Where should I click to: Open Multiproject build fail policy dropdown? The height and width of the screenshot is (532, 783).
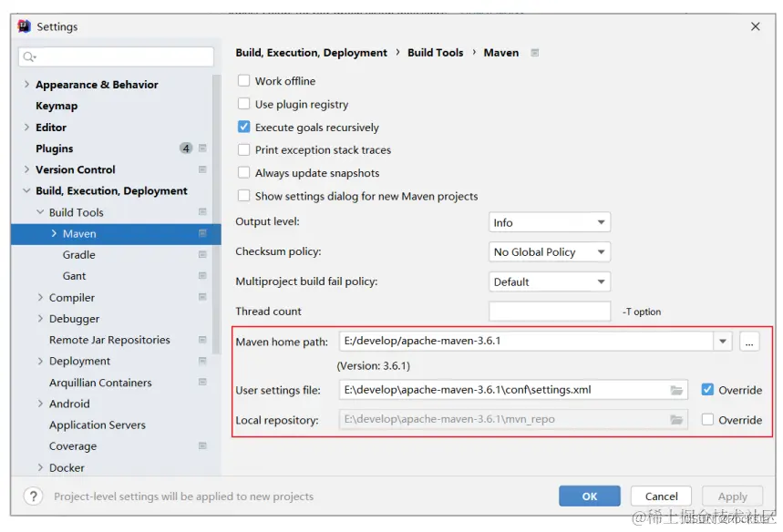click(x=550, y=281)
